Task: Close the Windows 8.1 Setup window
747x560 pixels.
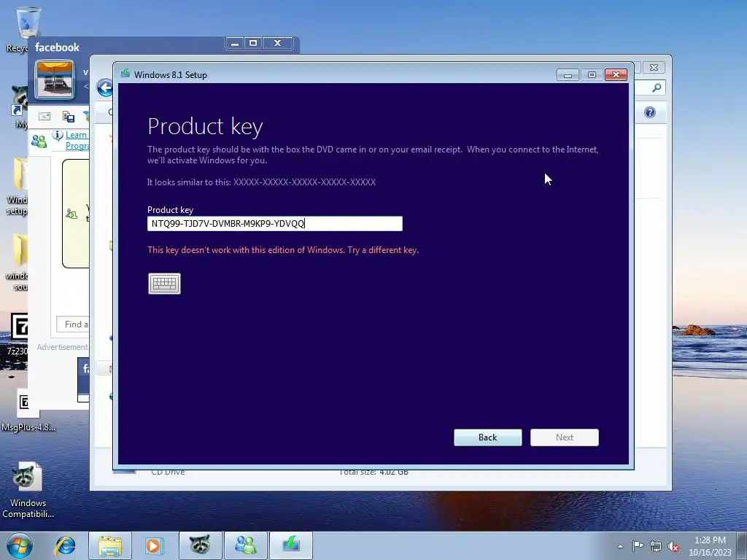Action: (616, 75)
